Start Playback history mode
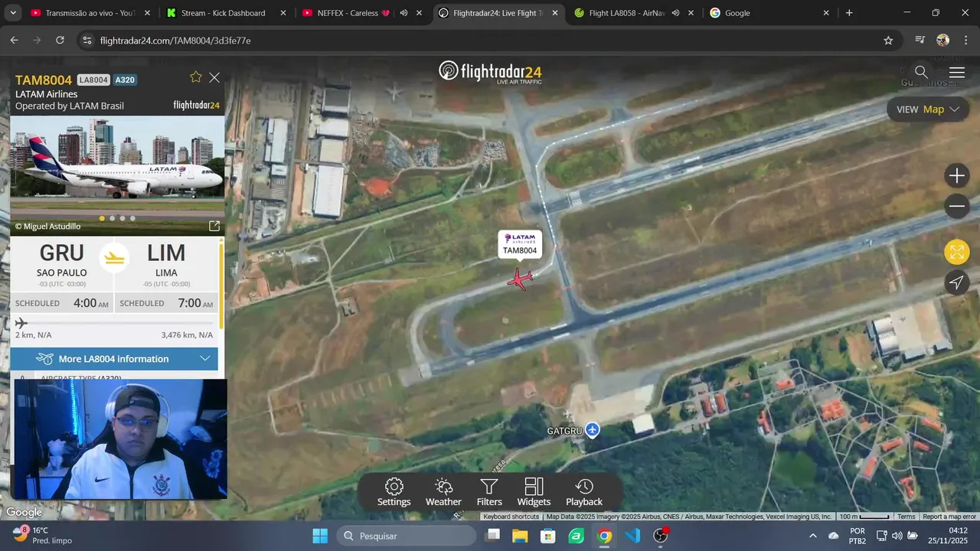This screenshot has height=551, width=980. click(584, 492)
